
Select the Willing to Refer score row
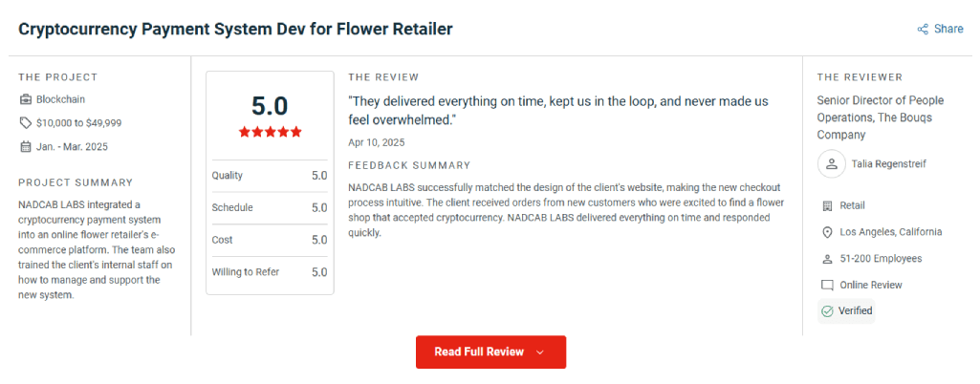pyautogui.click(x=270, y=272)
